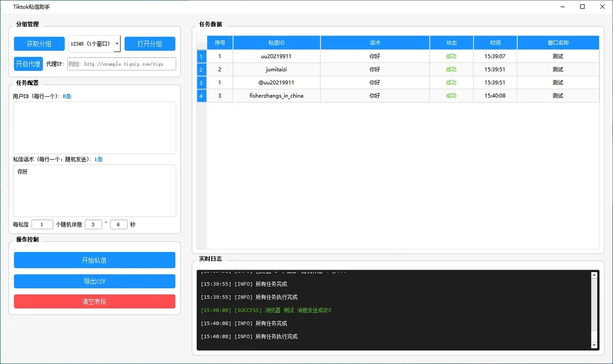The width and height of the screenshot is (613, 364).
Task: Open the 12345 (1个窗口) group dropdown
Action: (x=94, y=44)
